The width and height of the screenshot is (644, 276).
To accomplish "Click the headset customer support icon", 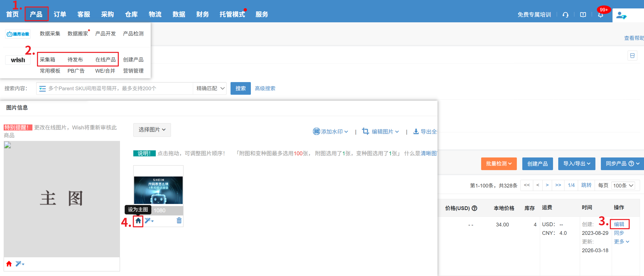I will [565, 15].
